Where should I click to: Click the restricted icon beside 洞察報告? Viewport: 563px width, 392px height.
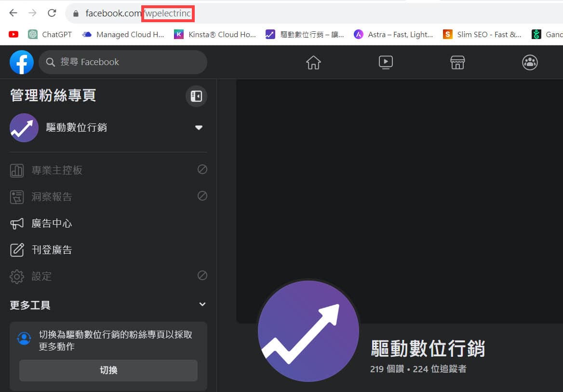(x=202, y=196)
